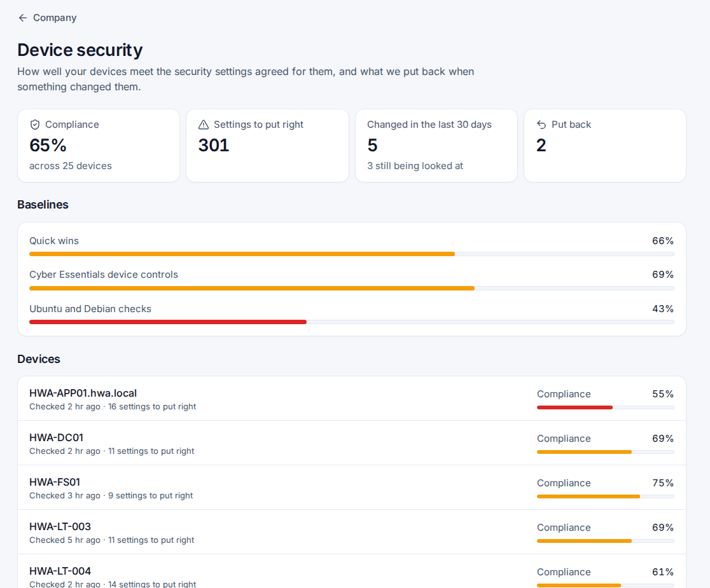The width and height of the screenshot is (710, 588).
Task: Open device HWA-DC01
Action: (x=352, y=443)
